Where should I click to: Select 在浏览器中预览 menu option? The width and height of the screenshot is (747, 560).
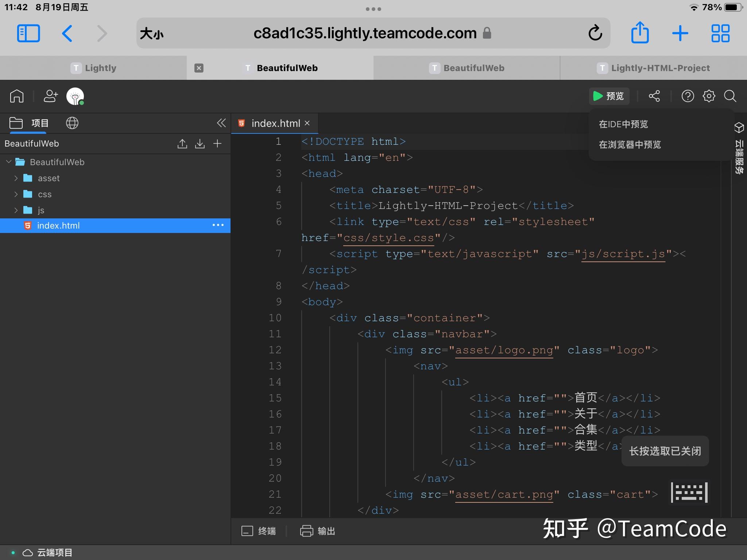click(630, 145)
